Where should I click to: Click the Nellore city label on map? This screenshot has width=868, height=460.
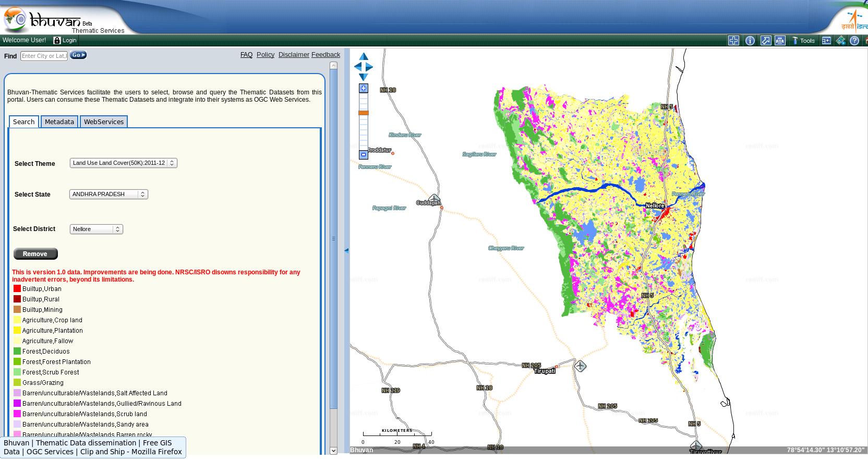tap(655, 205)
